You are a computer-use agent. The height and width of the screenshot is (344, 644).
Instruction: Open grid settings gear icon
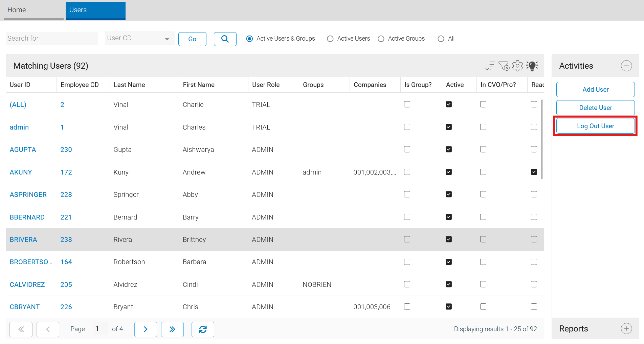pyautogui.click(x=517, y=66)
